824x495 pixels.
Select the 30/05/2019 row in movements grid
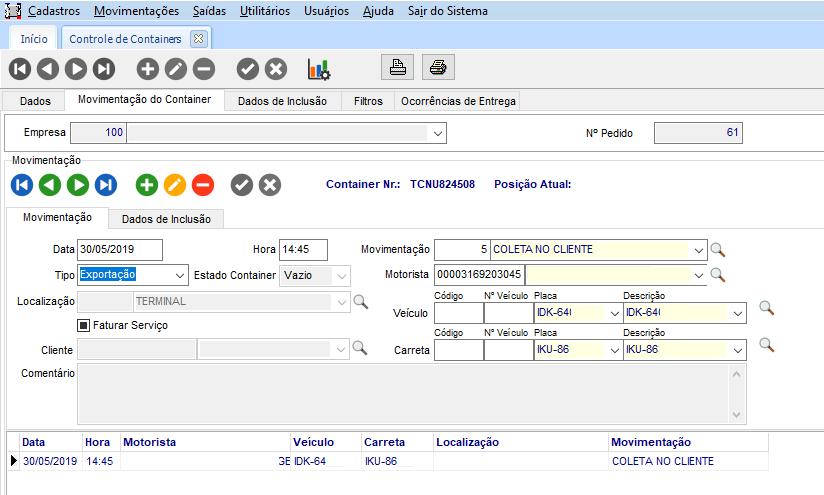[x=50, y=461]
